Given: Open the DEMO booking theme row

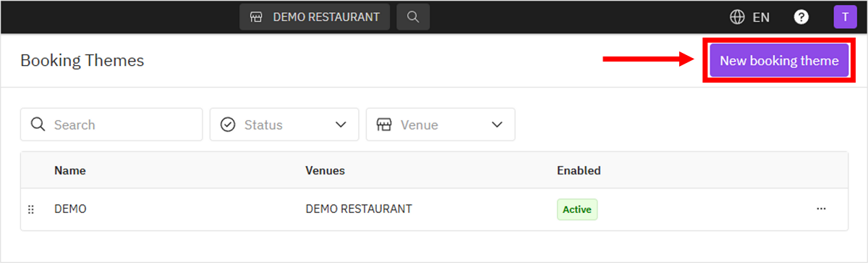Looking at the screenshot, I should [x=434, y=209].
